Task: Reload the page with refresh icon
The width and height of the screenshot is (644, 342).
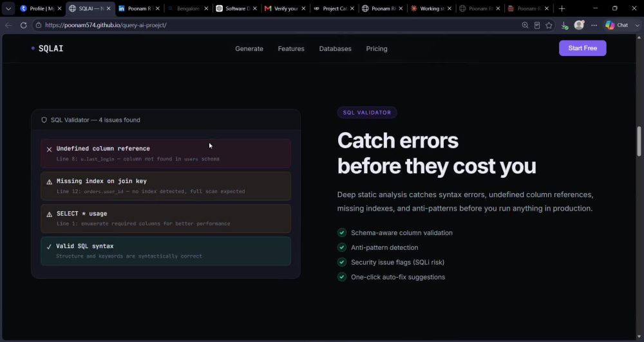Action: point(23,25)
